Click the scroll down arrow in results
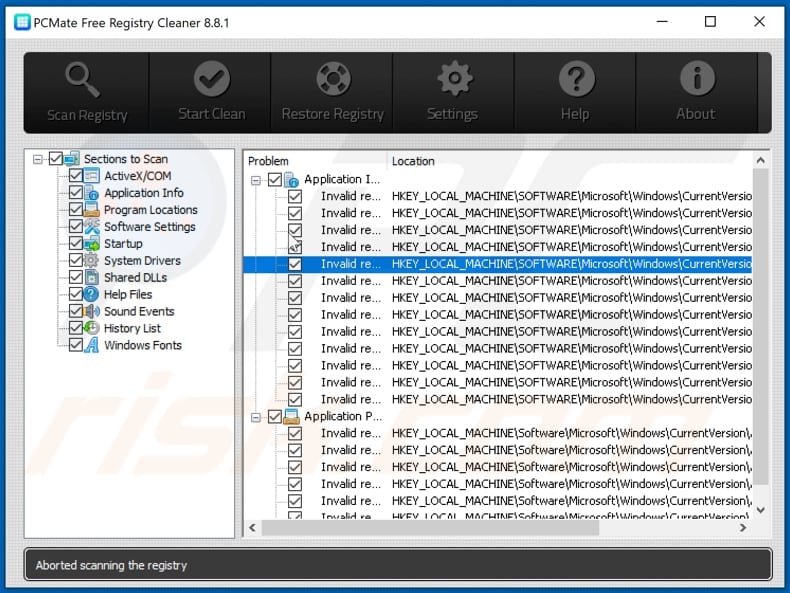The height and width of the screenshot is (593, 790). [761, 510]
